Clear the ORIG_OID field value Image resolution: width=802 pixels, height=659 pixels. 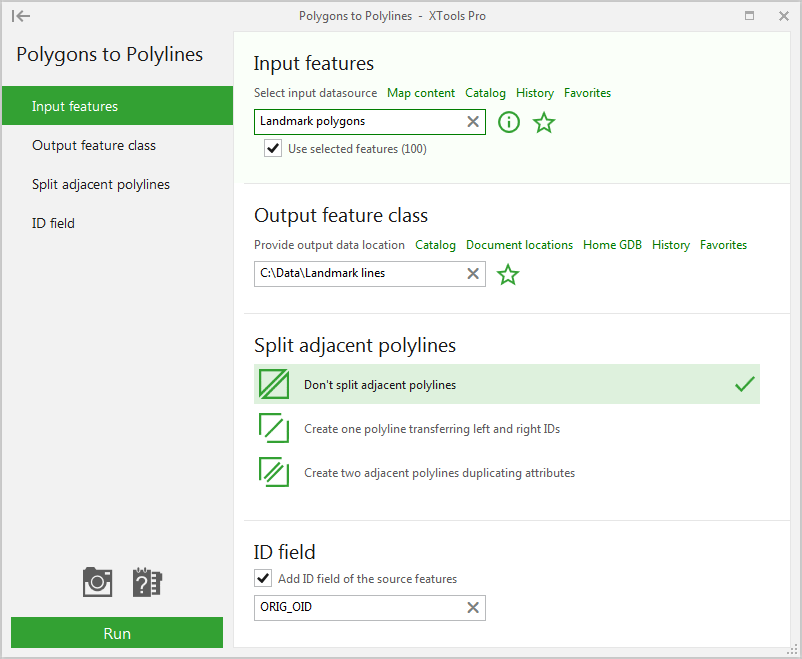click(473, 607)
